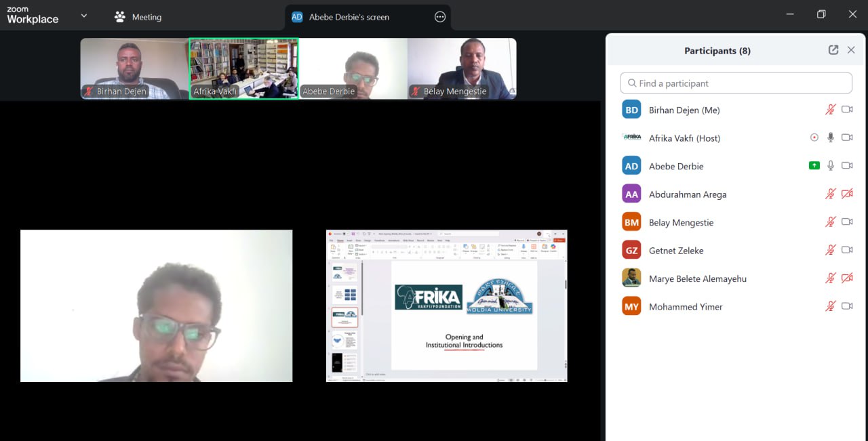868x441 pixels.
Task: Toggle Abdurahman Arega's disabled camera
Action: coord(847,194)
